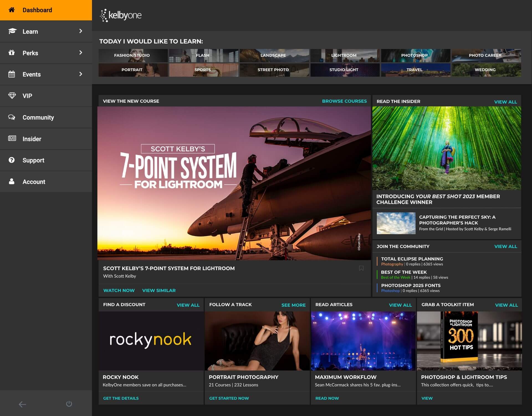Viewport: 532px width, 416px height.
Task: Select the LIGHTROOM learning category
Action: coord(344,55)
